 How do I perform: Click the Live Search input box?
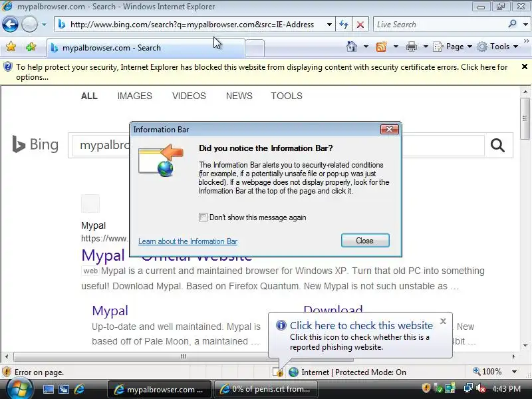(x=440, y=25)
